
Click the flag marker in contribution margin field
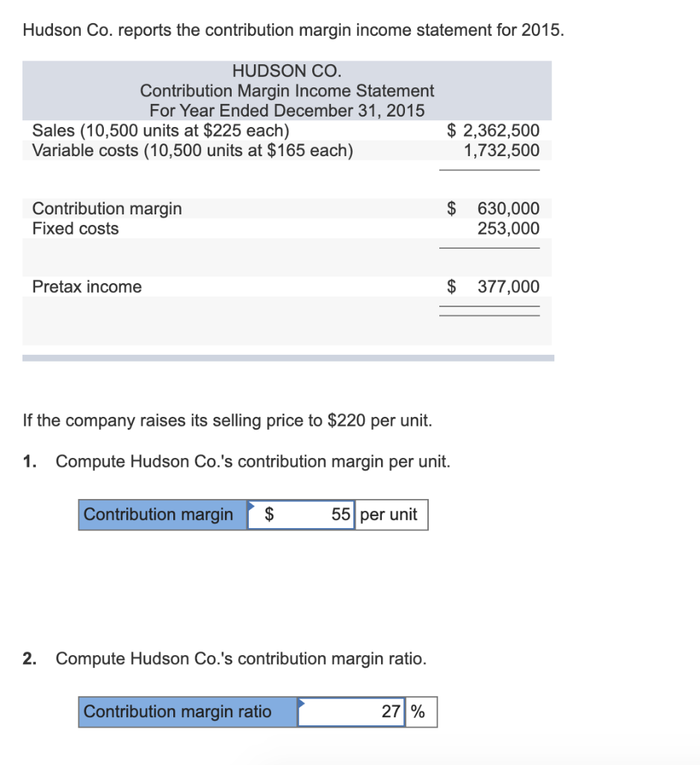pos(250,507)
